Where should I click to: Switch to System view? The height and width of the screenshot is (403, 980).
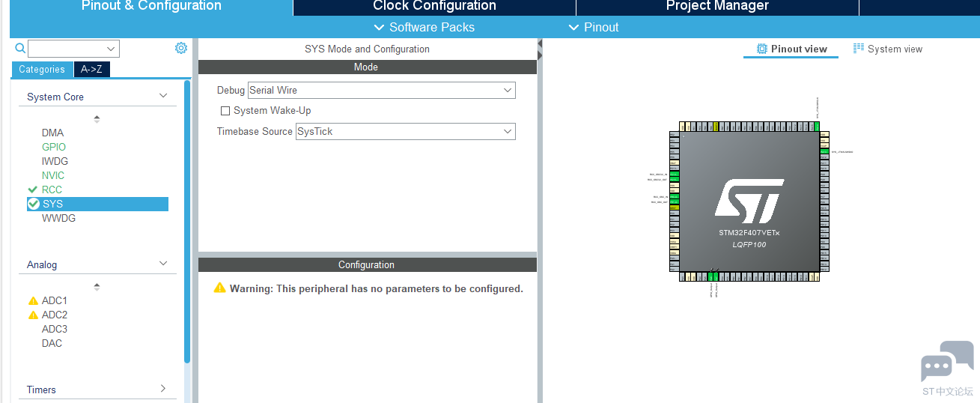(x=888, y=49)
